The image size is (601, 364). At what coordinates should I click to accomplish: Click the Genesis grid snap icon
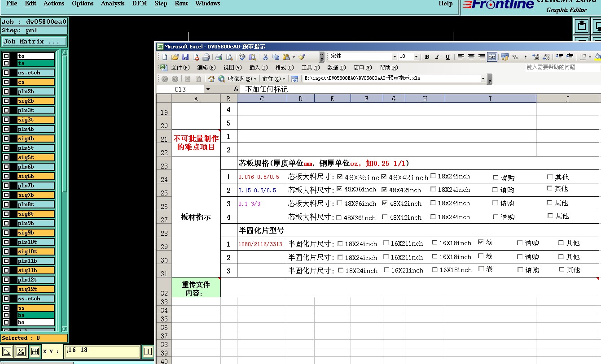point(35,351)
